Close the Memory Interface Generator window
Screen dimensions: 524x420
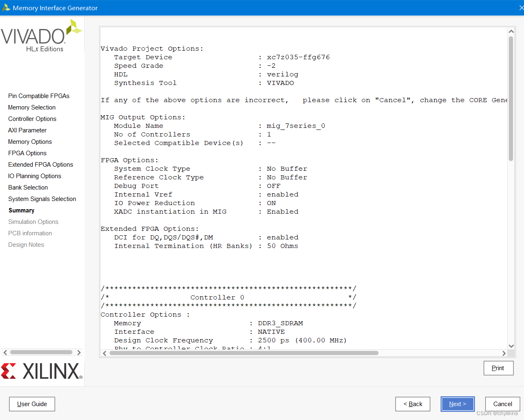tap(521, 8)
